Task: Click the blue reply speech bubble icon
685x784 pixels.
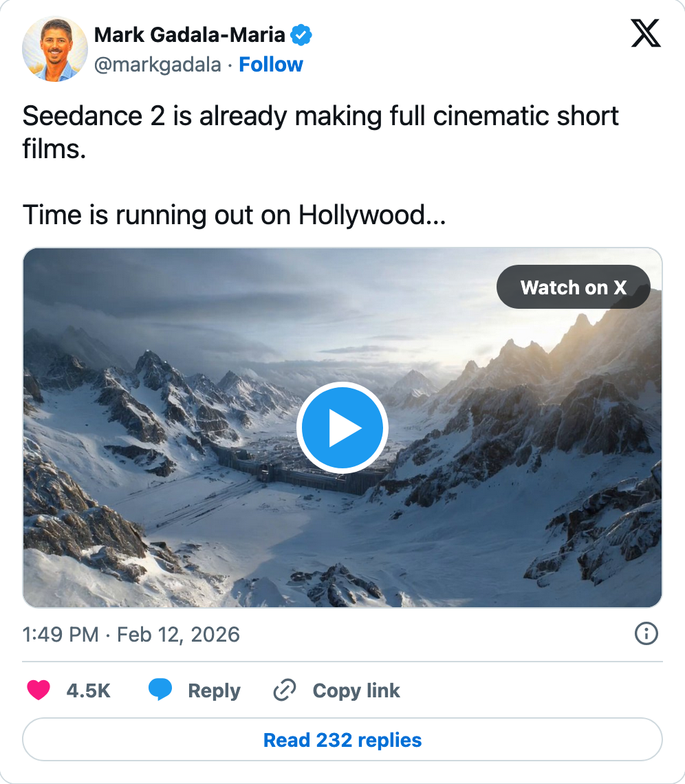Action: pyautogui.click(x=160, y=690)
